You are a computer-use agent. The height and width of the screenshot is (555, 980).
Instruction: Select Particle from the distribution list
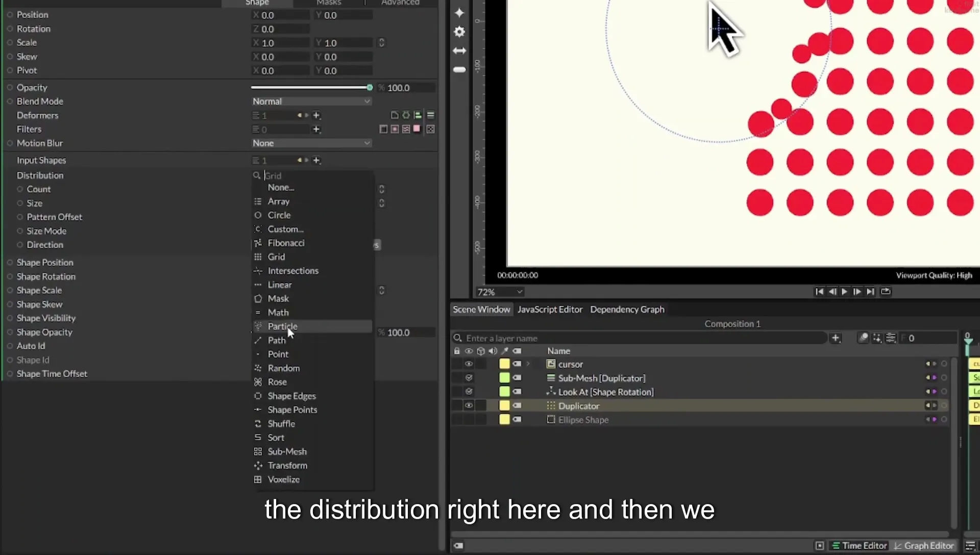312,326
